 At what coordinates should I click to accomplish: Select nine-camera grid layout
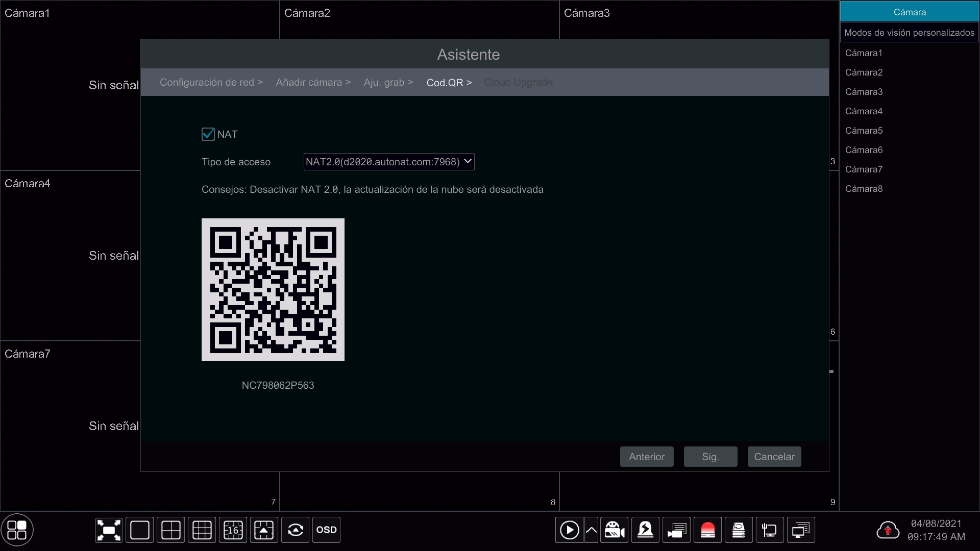coord(202,530)
